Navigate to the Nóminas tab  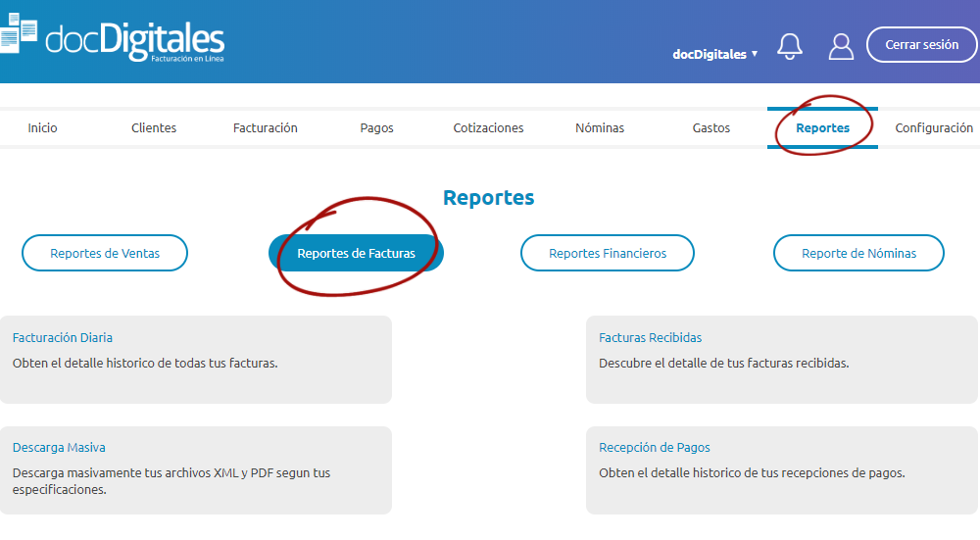point(600,128)
